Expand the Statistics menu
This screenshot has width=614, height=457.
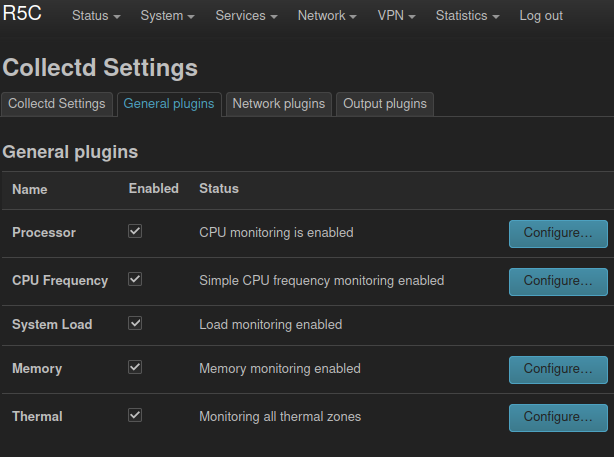coord(468,16)
